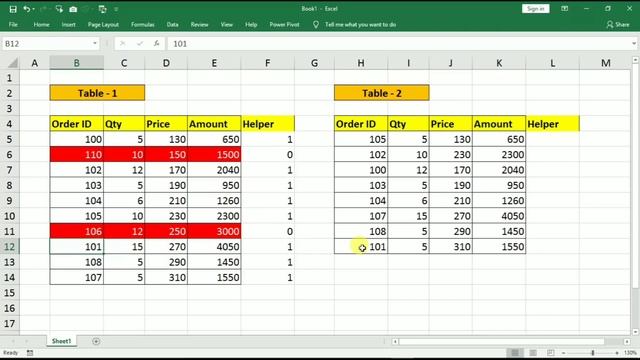Click the vertical scrollbar down arrow
The image size is (640, 360).
(x=635, y=332)
